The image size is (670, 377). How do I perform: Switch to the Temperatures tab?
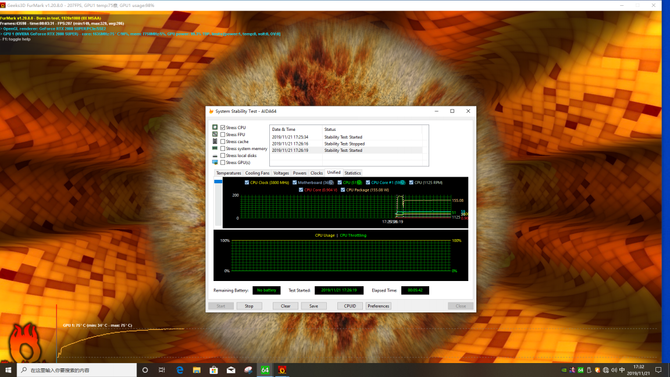[229, 173]
